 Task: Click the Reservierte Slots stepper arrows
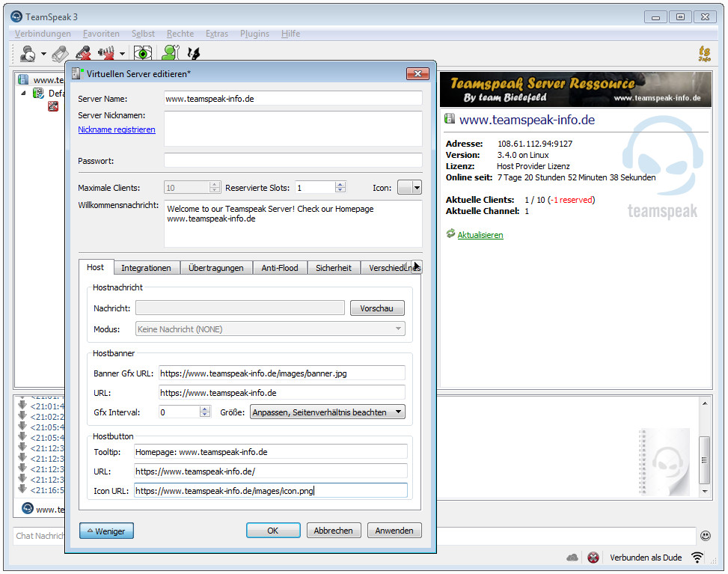340,187
